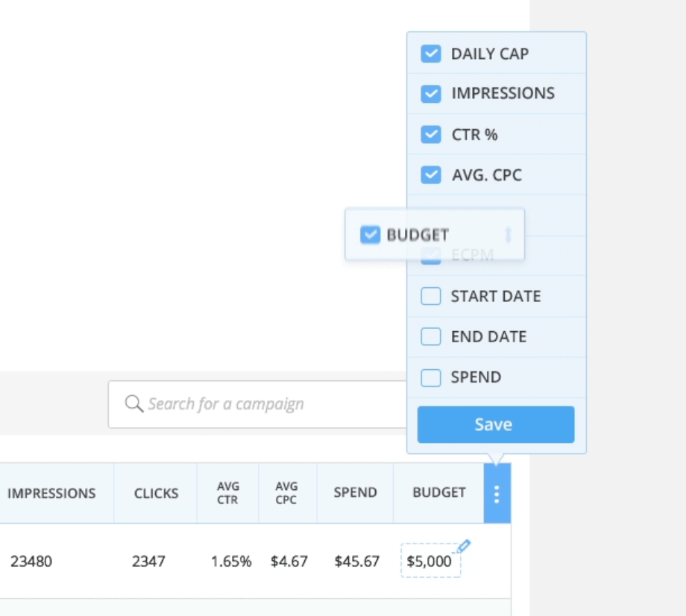Viewport: 686px width, 616px height.
Task: Click the AVG. CPC label in list
Action: pyautogui.click(x=486, y=175)
